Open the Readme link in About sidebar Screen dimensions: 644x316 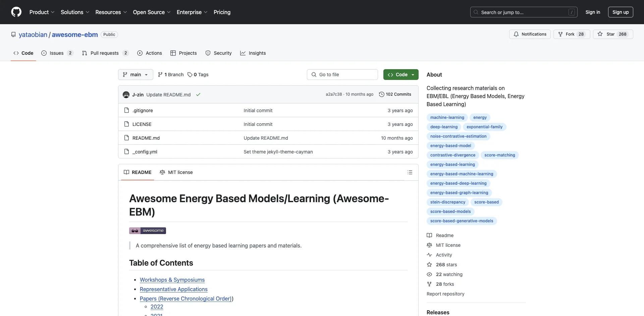(x=440, y=235)
